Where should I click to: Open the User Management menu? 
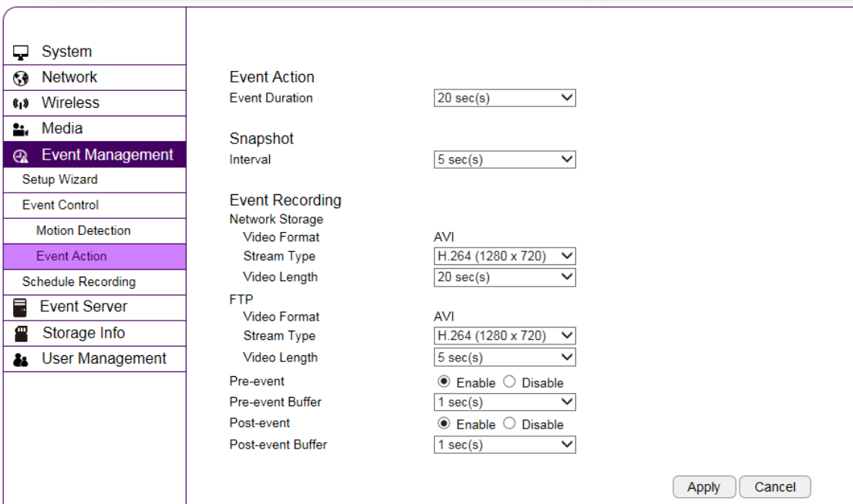point(95,359)
